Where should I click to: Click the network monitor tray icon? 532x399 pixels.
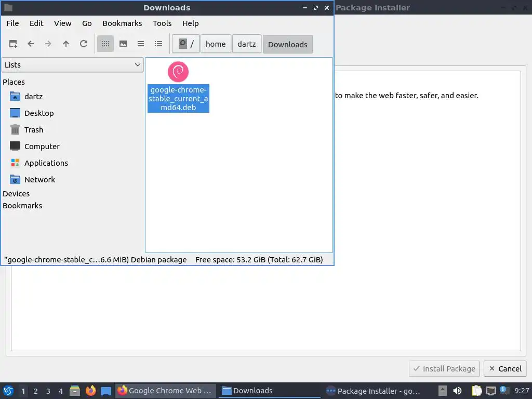point(490,391)
